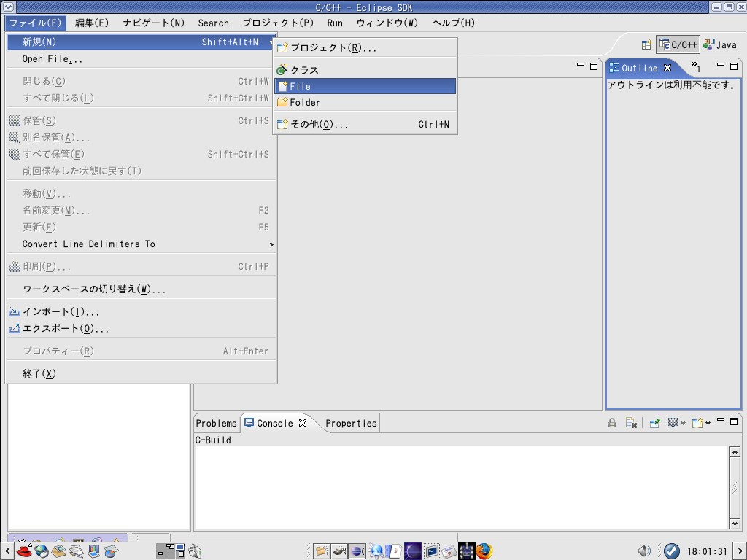Click the Open Perspective icon
747x560 pixels.
pos(646,44)
